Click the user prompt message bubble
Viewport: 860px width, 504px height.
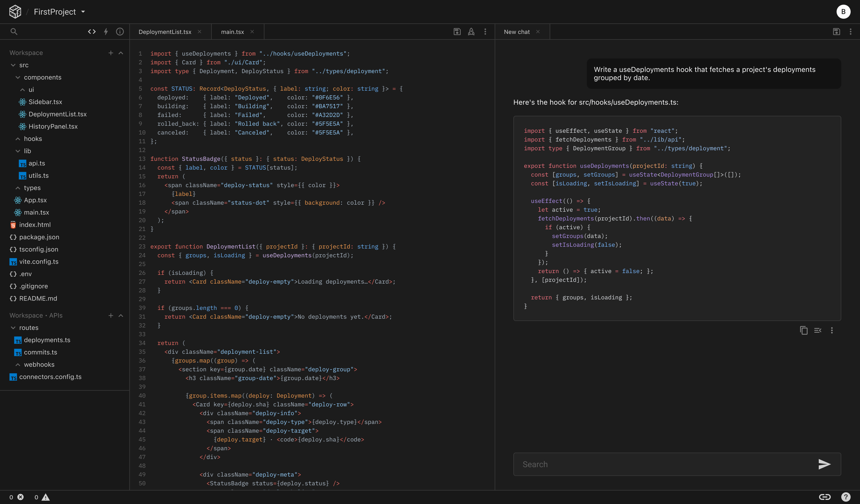click(x=714, y=74)
